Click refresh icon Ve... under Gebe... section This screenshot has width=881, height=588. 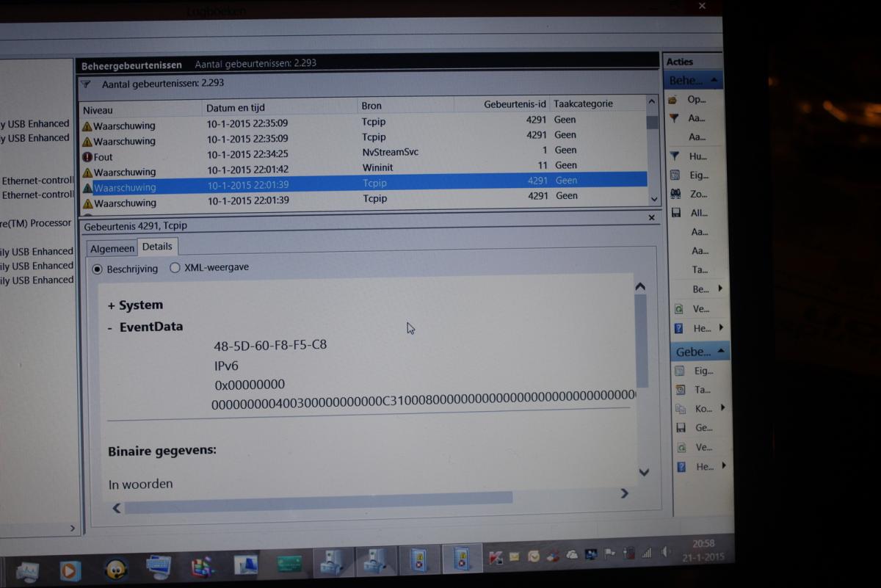tap(681, 447)
